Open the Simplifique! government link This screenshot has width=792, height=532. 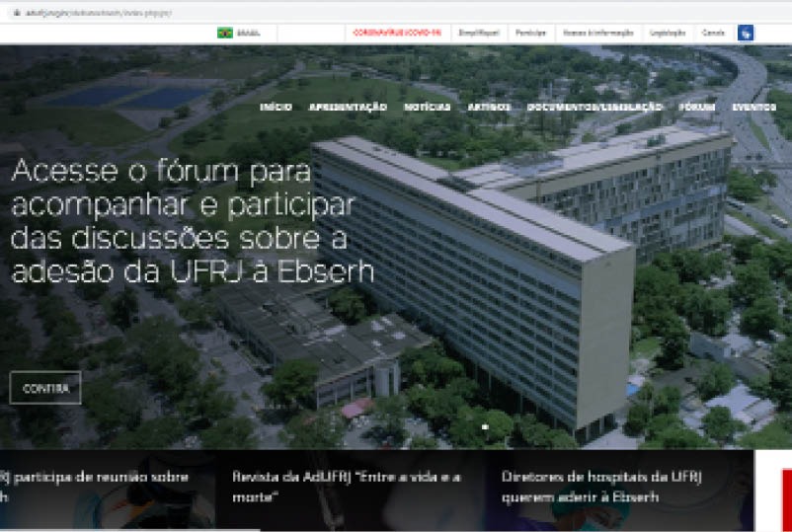479,33
